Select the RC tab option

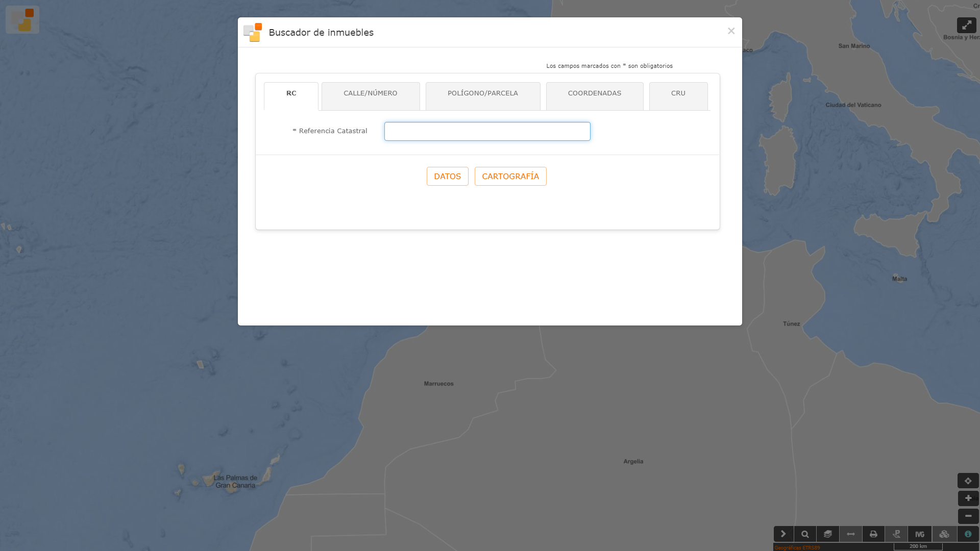tap(291, 93)
